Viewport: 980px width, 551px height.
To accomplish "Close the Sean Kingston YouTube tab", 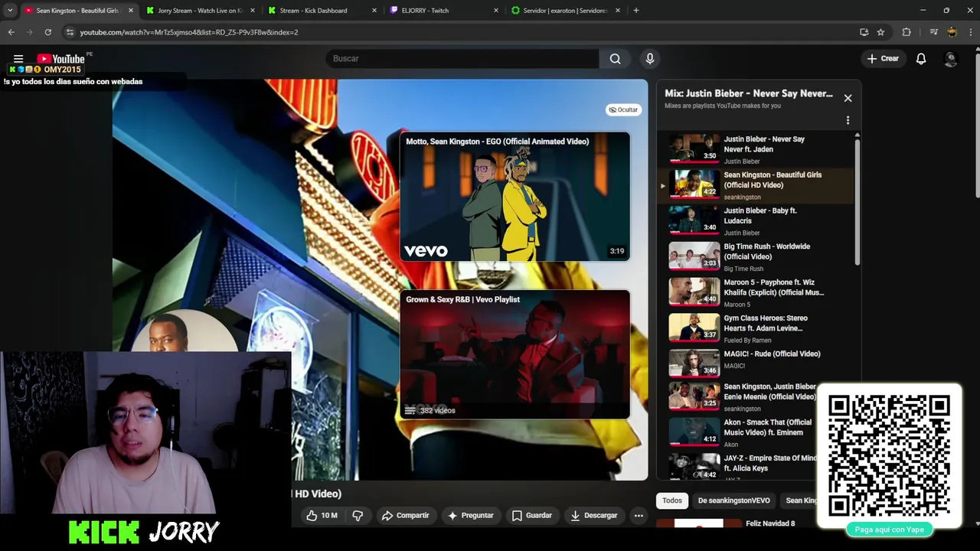I will [x=130, y=11].
